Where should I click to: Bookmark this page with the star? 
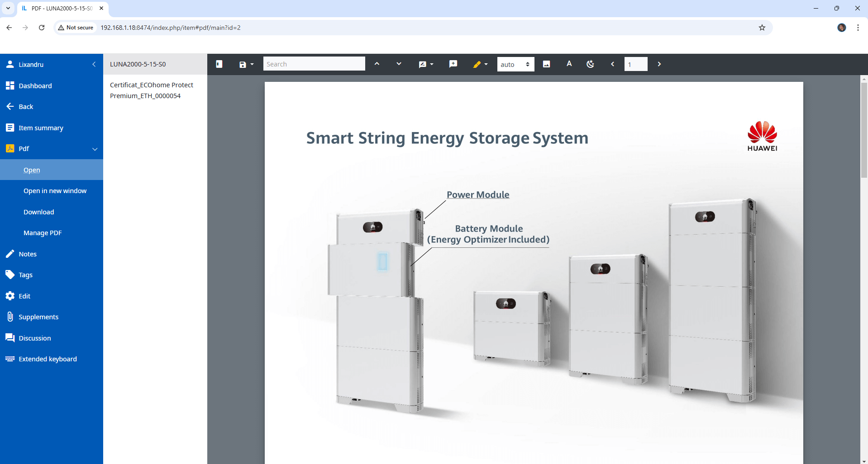pyautogui.click(x=762, y=28)
